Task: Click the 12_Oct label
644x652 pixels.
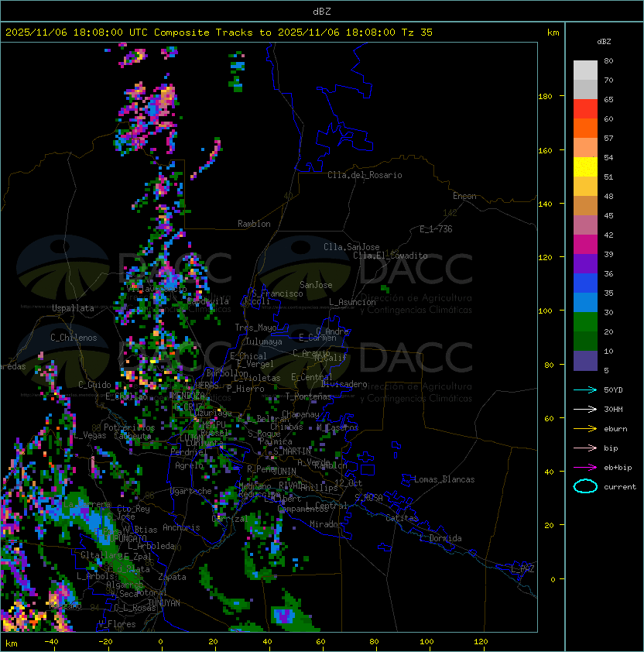Action: [x=348, y=483]
